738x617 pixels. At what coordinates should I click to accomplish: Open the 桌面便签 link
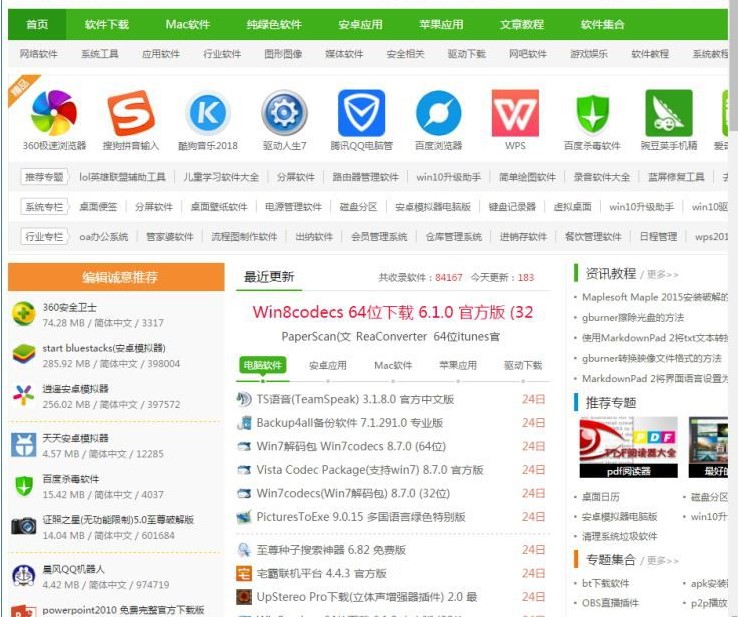pyautogui.click(x=98, y=207)
